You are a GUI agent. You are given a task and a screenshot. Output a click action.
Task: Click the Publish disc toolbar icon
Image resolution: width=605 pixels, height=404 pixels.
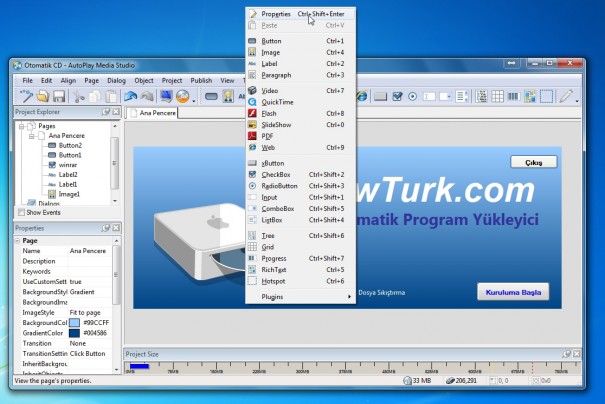click(x=183, y=96)
